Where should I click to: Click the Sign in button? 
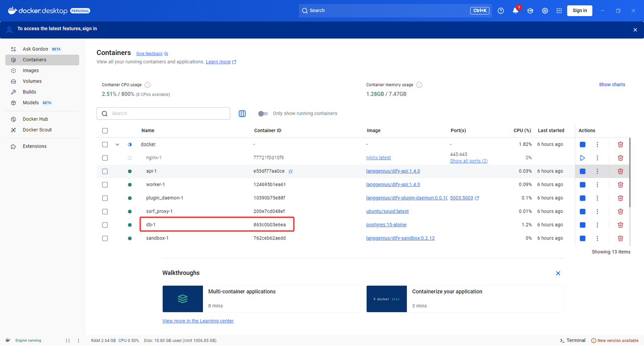pyautogui.click(x=580, y=10)
